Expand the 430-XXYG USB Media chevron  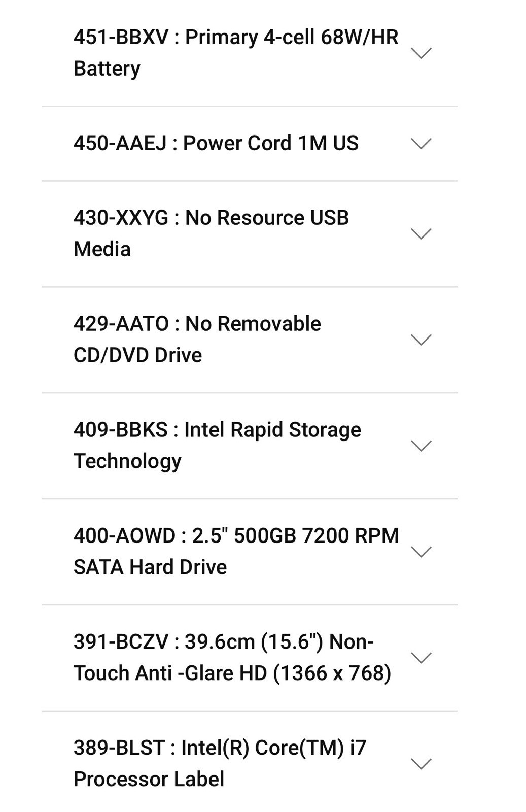[421, 233]
